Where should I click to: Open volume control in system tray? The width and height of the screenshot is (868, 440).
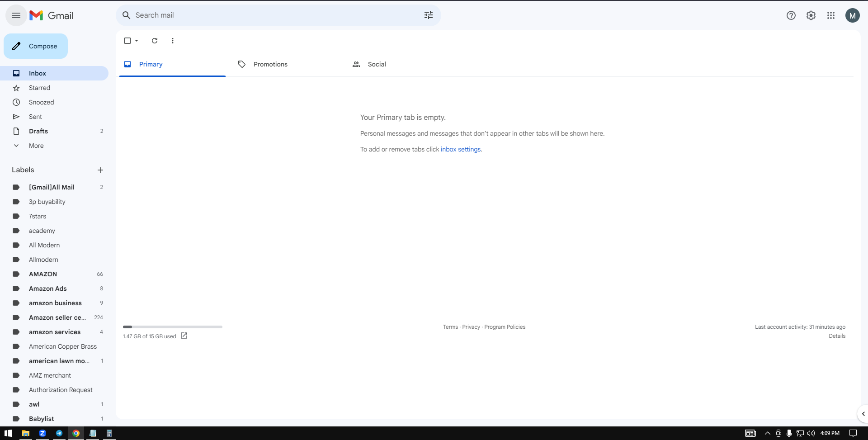(811, 433)
